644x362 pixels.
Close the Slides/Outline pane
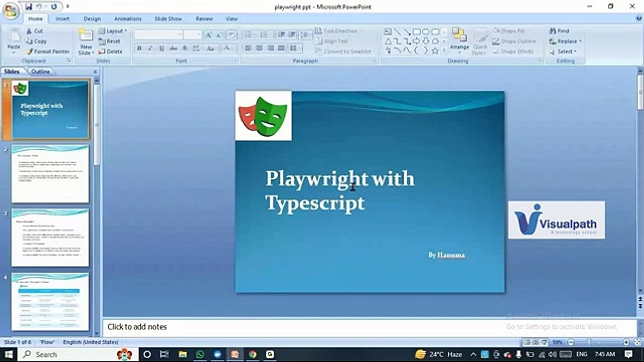[96, 71]
